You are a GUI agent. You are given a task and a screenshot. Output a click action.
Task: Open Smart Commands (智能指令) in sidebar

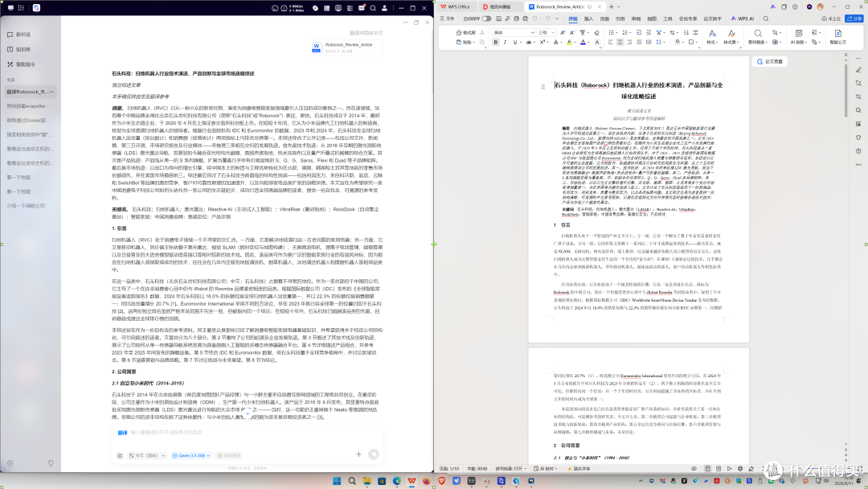click(x=21, y=64)
